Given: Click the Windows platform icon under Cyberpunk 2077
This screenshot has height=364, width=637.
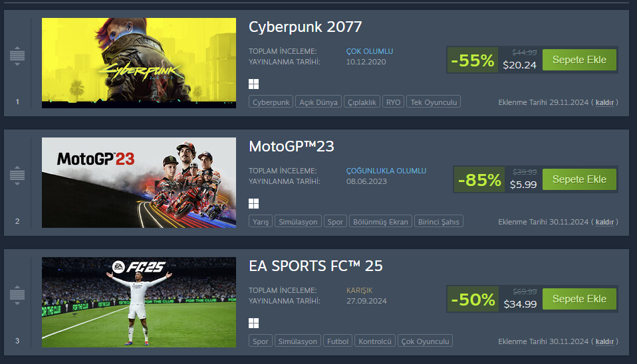Looking at the screenshot, I should pyautogui.click(x=253, y=84).
